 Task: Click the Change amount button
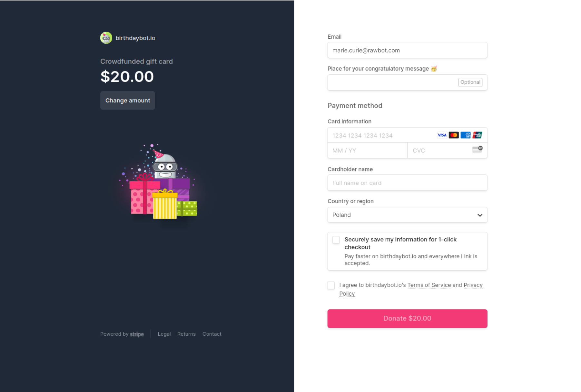(x=127, y=100)
